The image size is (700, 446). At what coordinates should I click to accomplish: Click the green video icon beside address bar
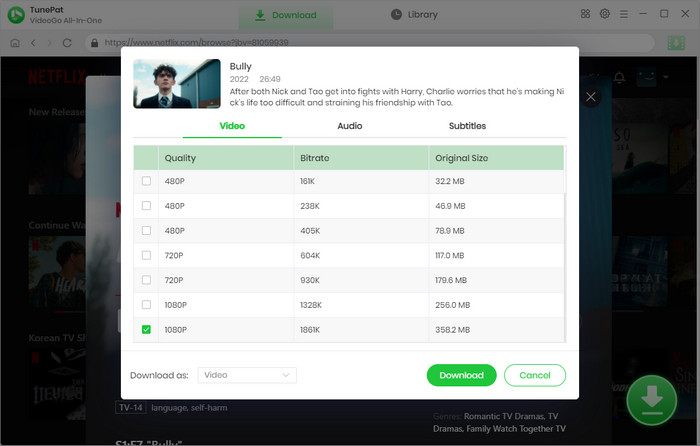676,43
